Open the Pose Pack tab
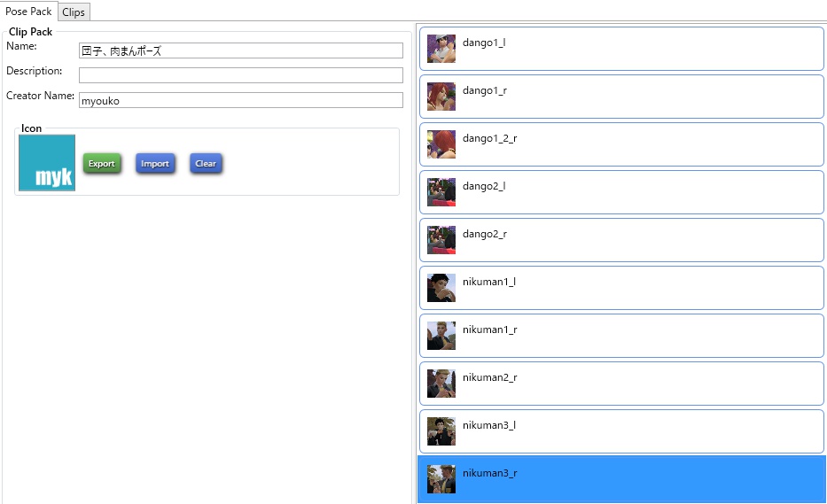Viewport: 827px width, 504px height. coord(28,11)
